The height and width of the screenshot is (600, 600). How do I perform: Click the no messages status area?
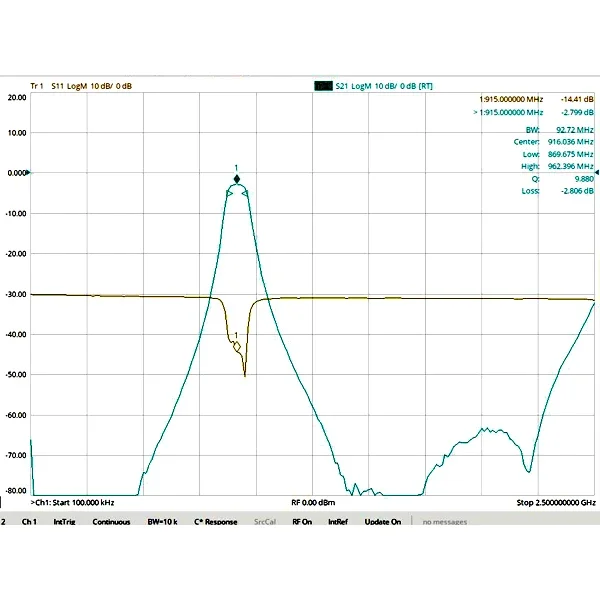tap(445, 522)
